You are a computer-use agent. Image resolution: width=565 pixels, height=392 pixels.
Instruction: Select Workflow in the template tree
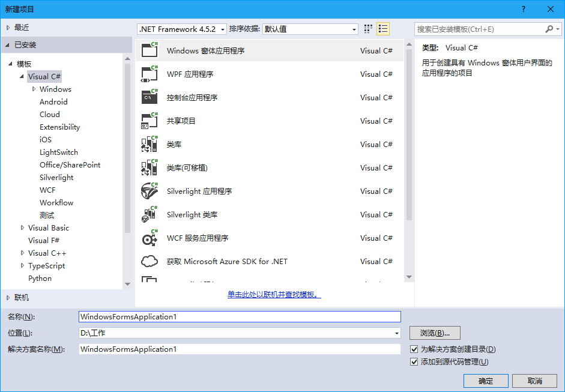(56, 202)
